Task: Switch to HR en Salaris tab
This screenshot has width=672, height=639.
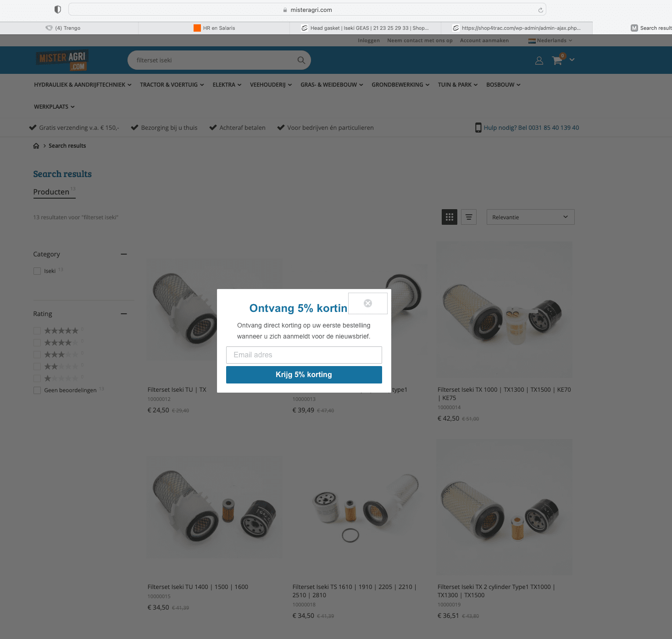Action: click(x=214, y=28)
